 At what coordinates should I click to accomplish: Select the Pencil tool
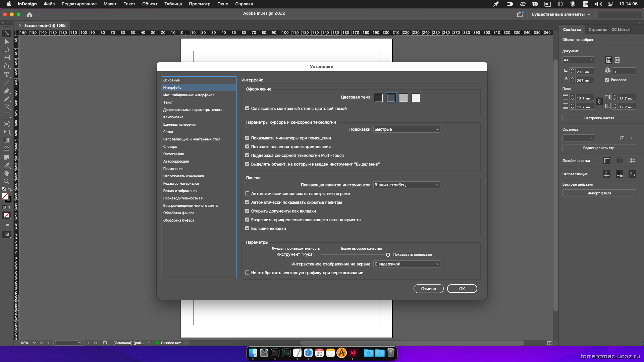[7, 99]
